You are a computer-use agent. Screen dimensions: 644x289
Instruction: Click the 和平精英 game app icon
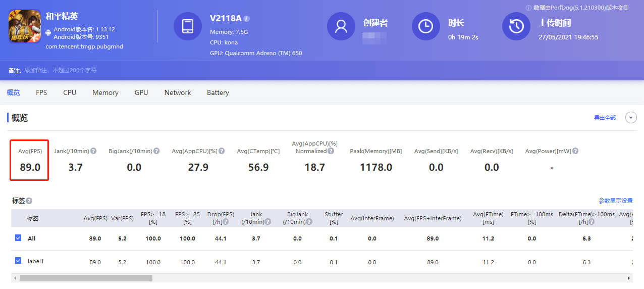point(25,26)
